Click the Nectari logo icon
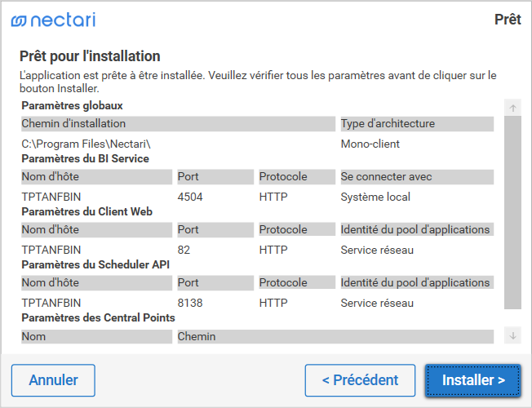 (19, 20)
